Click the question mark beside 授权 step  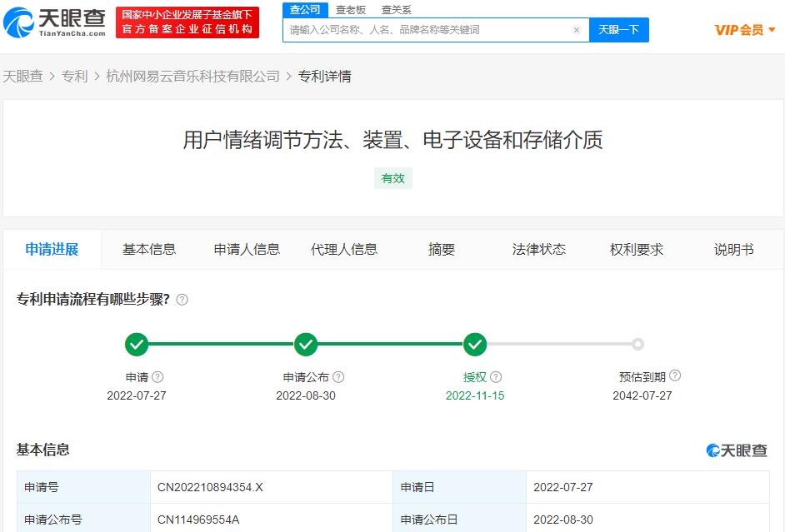pyautogui.click(x=496, y=377)
